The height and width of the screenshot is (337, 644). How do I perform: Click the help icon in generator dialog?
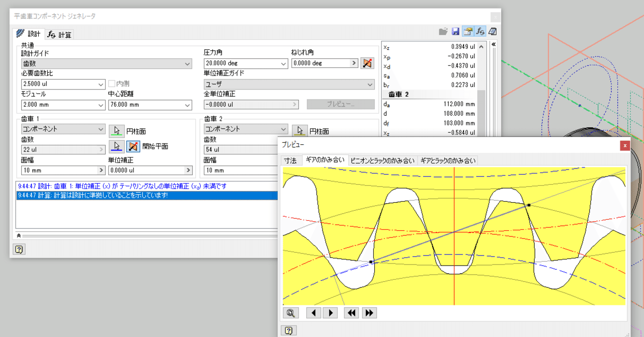[x=19, y=249]
